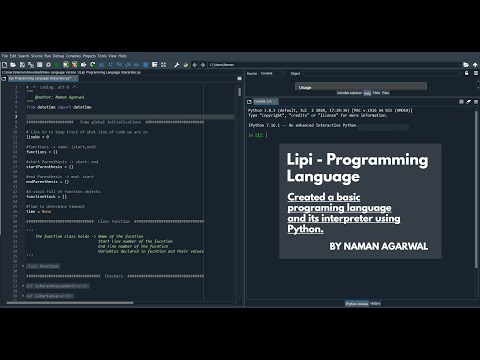Switch to the Plots tab
Image resolution: width=480 pixels, height=360 pixels.
[x=376, y=93]
